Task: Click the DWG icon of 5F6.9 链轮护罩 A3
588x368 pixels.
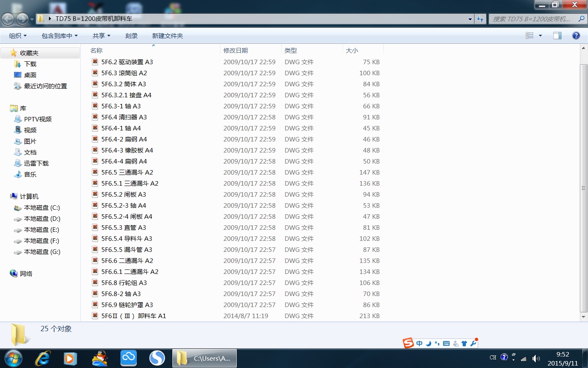Action: [95, 305]
